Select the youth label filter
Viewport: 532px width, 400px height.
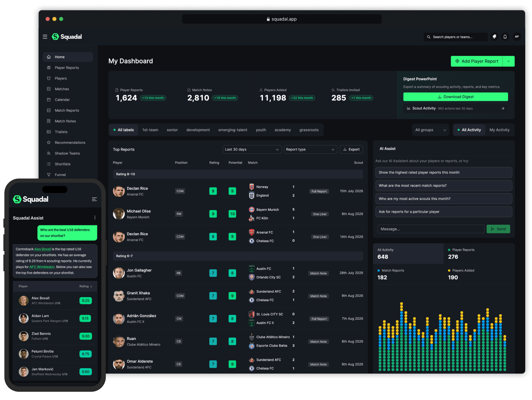pos(261,130)
